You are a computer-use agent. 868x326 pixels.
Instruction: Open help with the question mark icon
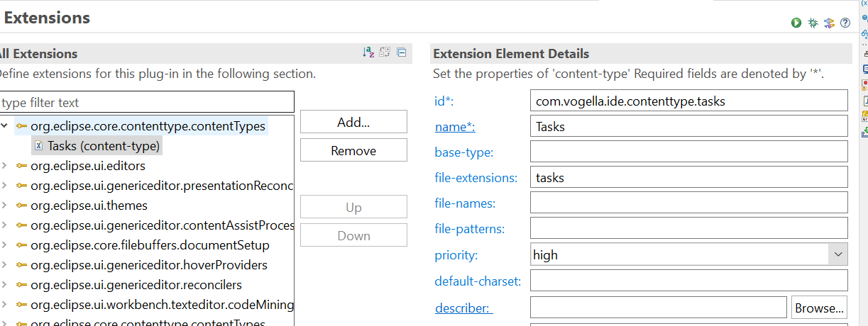click(845, 23)
